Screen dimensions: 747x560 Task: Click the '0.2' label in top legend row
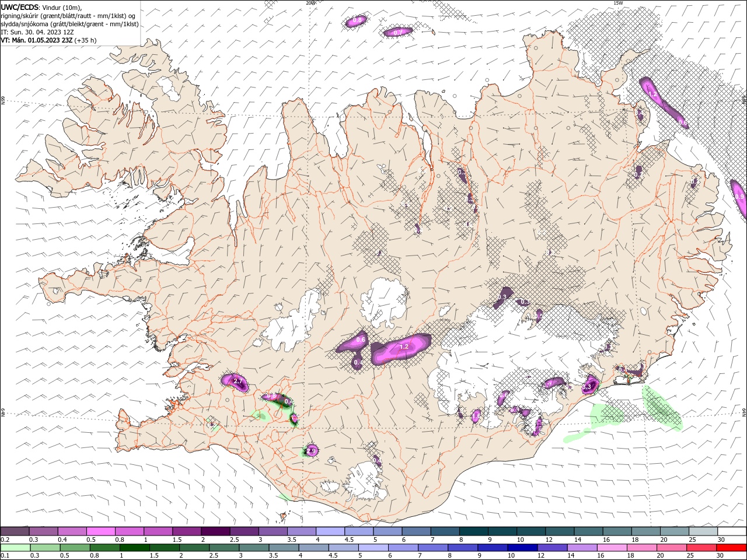tap(5, 540)
